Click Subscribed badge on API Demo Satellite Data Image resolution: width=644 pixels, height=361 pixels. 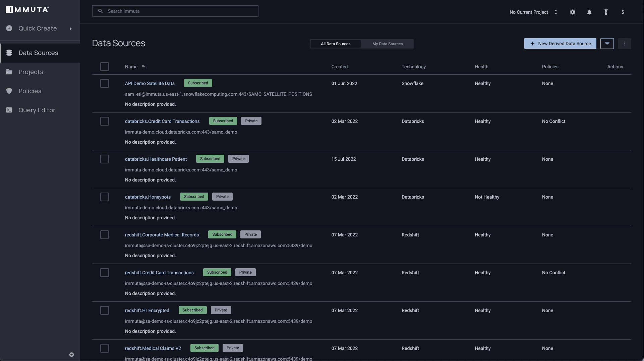coord(198,83)
